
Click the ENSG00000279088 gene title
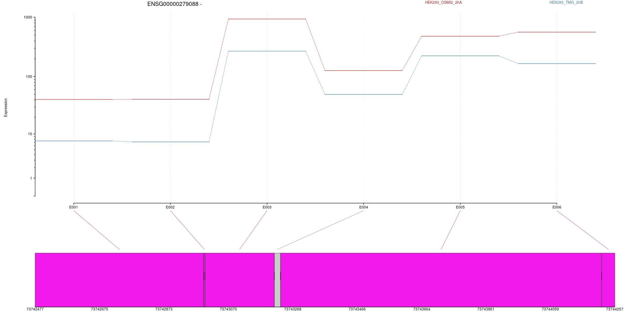tap(174, 4)
